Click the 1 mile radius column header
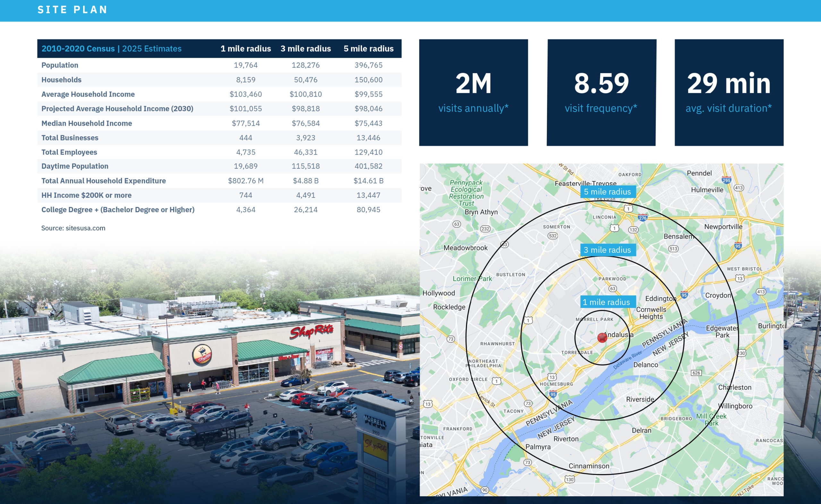This screenshot has height=504, width=821. (246, 49)
